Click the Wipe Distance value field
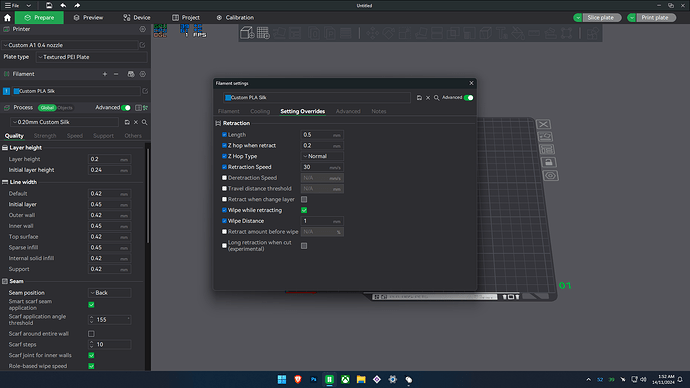The width and height of the screenshot is (690, 388). pyautogui.click(x=322, y=221)
